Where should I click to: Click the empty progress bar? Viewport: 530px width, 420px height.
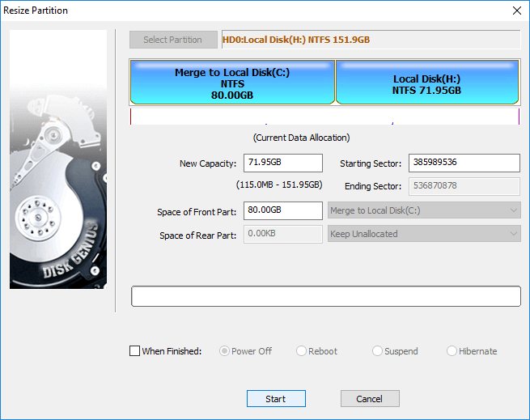click(325, 296)
